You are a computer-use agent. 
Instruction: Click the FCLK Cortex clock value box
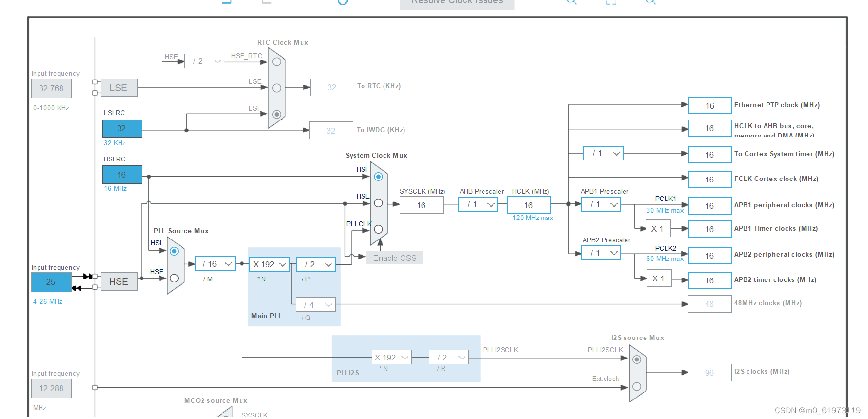(x=710, y=180)
